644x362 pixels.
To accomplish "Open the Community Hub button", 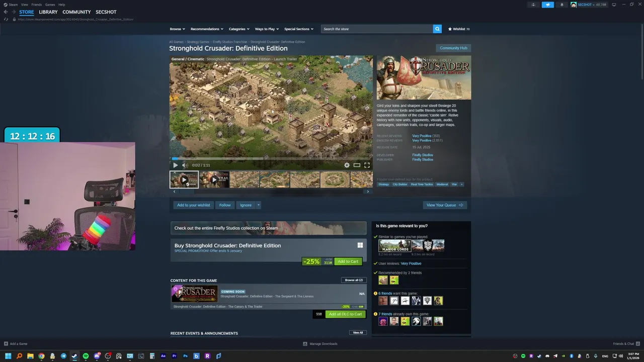I will pyautogui.click(x=453, y=48).
